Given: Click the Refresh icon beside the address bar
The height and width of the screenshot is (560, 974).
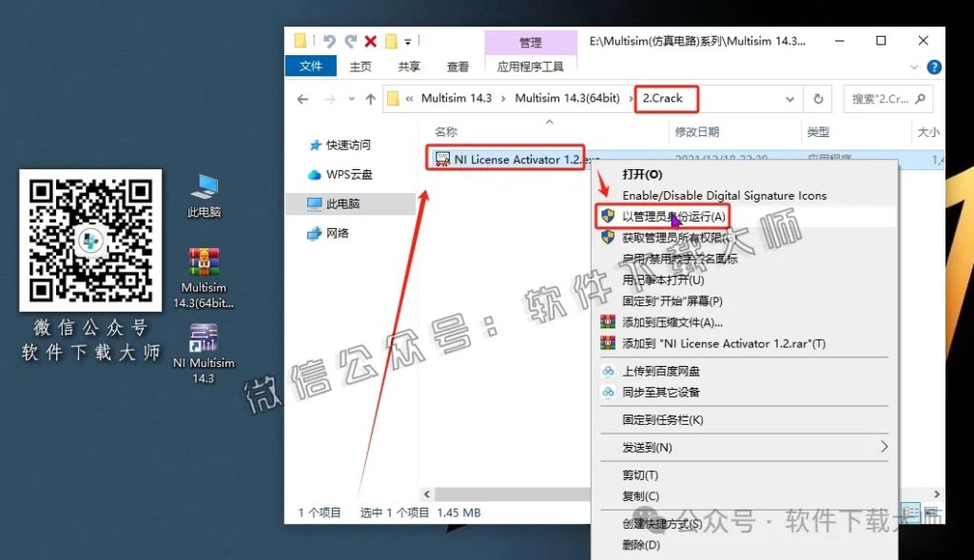Looking at the screenshot, I should [x=816, y=99].
